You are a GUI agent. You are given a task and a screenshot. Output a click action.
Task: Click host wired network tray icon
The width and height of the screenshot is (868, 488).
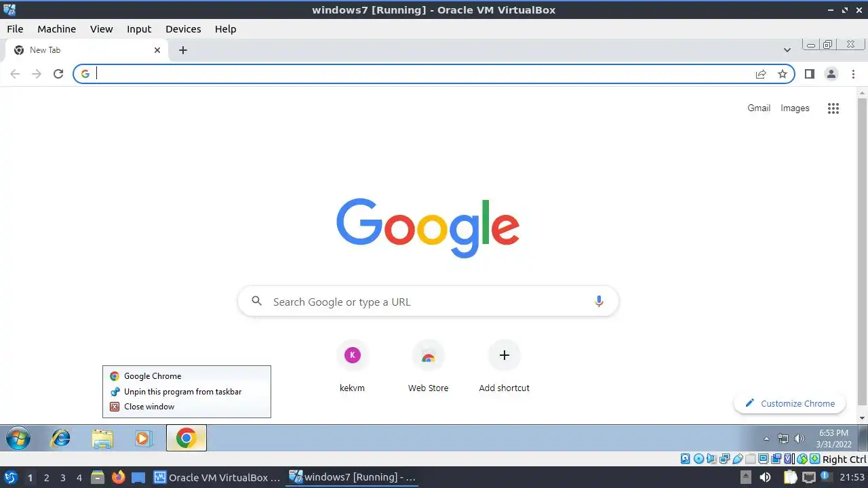(x=808, y=477)
